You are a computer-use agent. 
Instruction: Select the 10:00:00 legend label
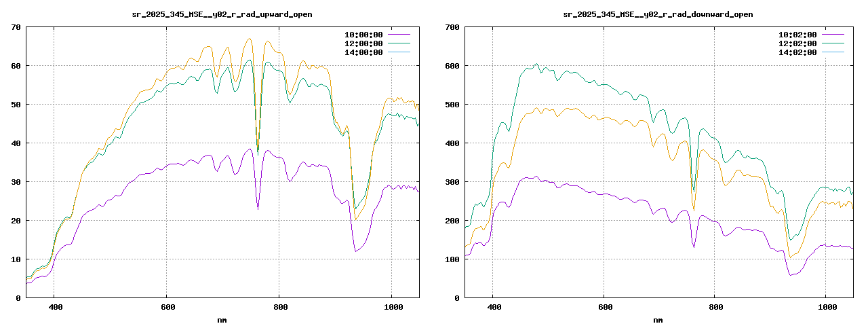363,34
